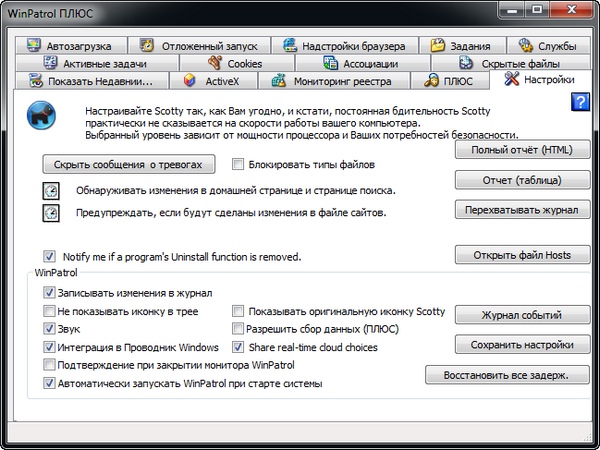Click the Scotty dog icon
Viewport: 600px width, 450px height.
pyautogui.click(x=41, y=110)
